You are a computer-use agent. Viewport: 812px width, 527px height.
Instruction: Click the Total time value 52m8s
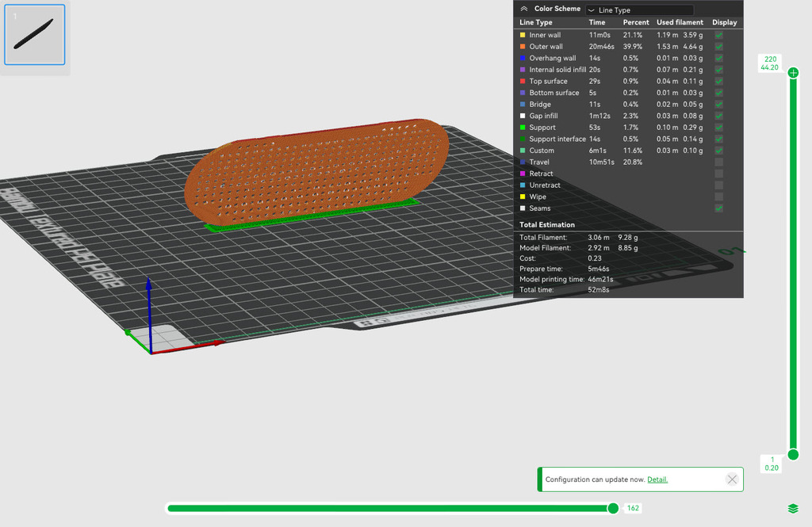click(598, 290)
